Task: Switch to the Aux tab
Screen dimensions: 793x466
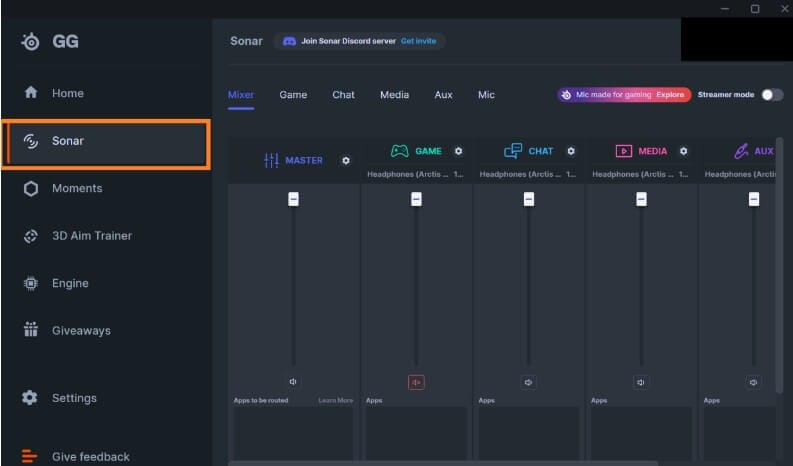Action: 444,95
